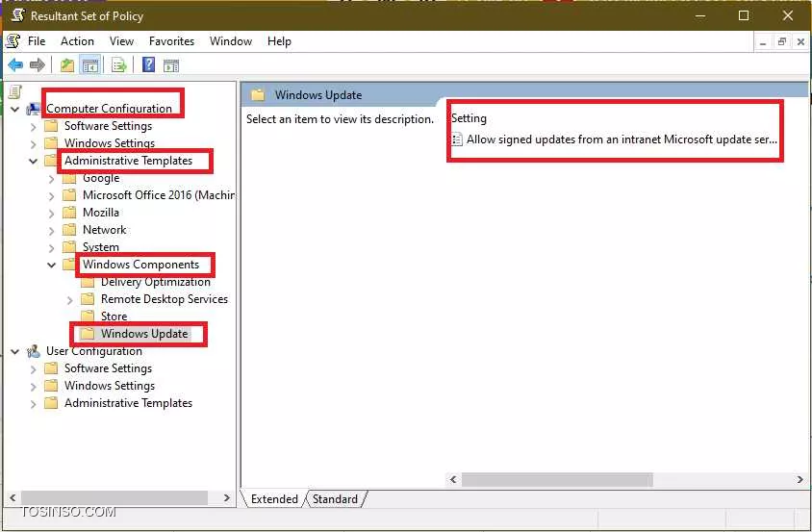Image resolution: width=812 pixels, height=532 pixels.
Task: Select Microsoft Office 2016 tree item
Action: point(159,195)
